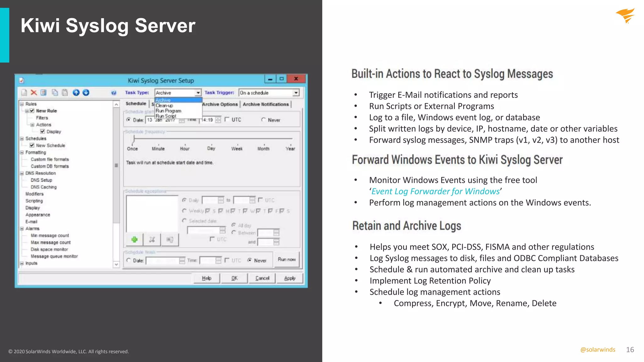The width and height of the screenshot is (644, 362).
Task: Select Date radio in schedule finish
Action: point(128,261)
